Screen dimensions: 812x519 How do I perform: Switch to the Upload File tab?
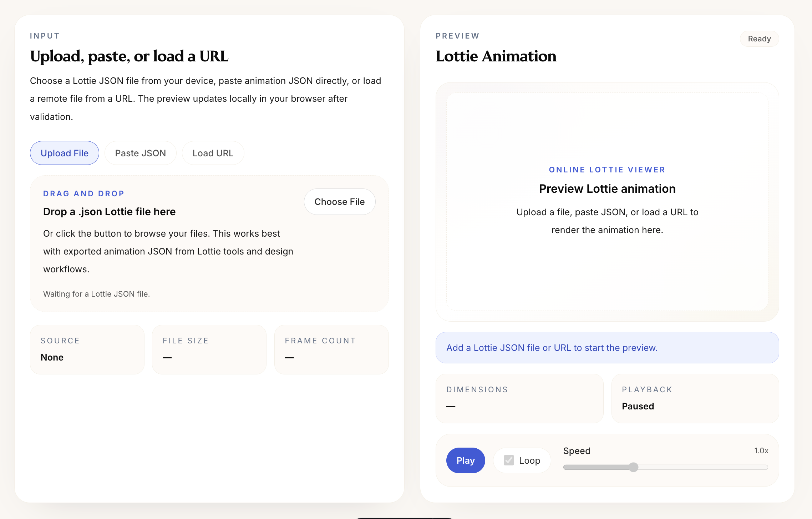[x=65, y=153]
